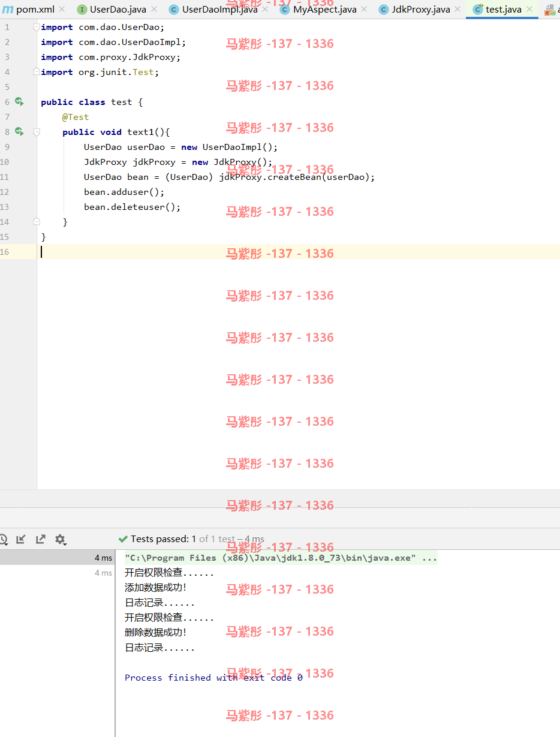The height and width of the screenshot is (737, 560).
Task: Select the highlighted 4 ms test row
Action: [58, 558]
